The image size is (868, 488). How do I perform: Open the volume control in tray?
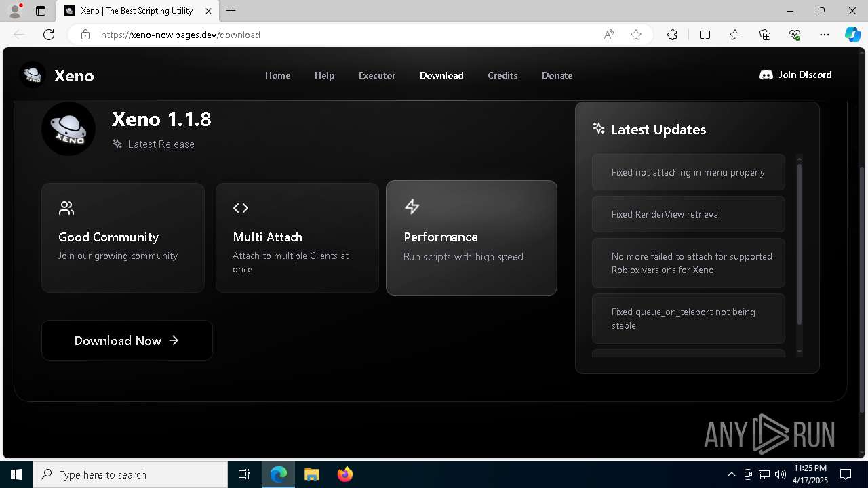781,474
